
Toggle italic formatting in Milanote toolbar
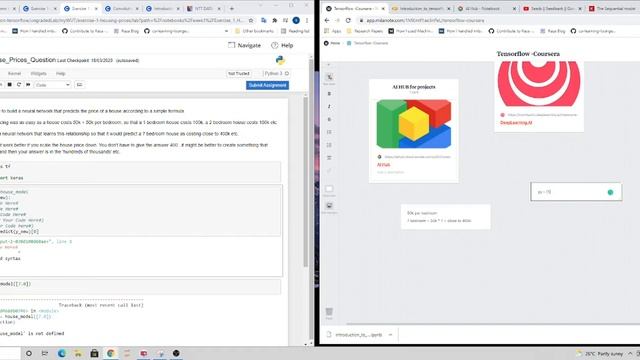(x=329, y=107)
